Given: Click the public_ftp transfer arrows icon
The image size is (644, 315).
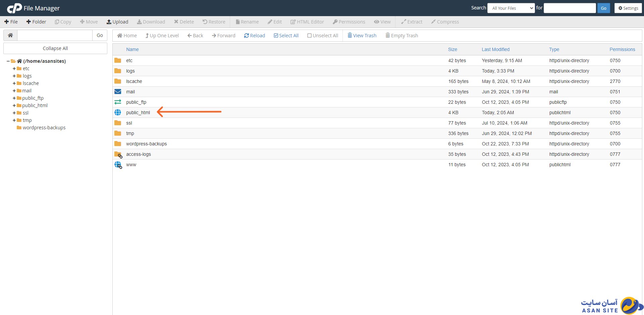Looking at the screenshot, I should point(118,102).
